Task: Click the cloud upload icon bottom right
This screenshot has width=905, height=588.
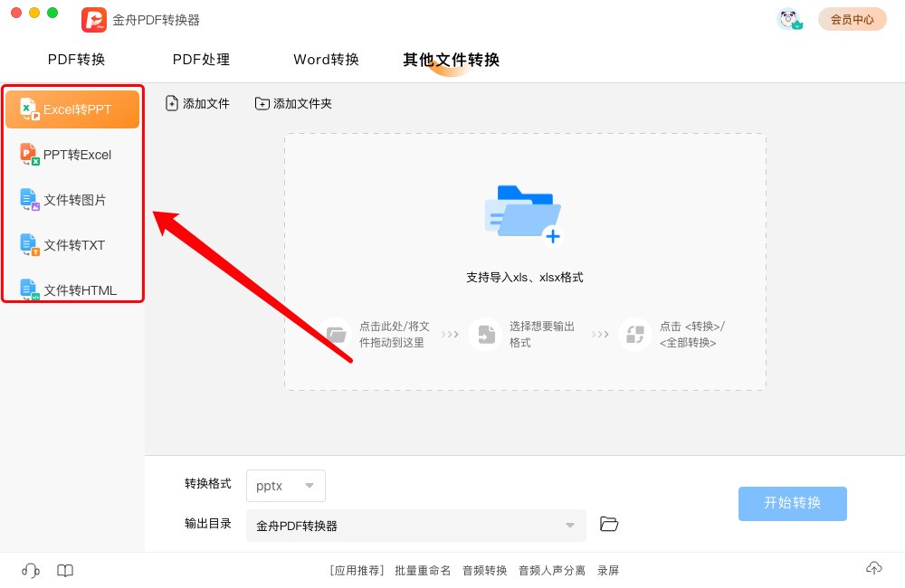Action: [x=874, y=568]
